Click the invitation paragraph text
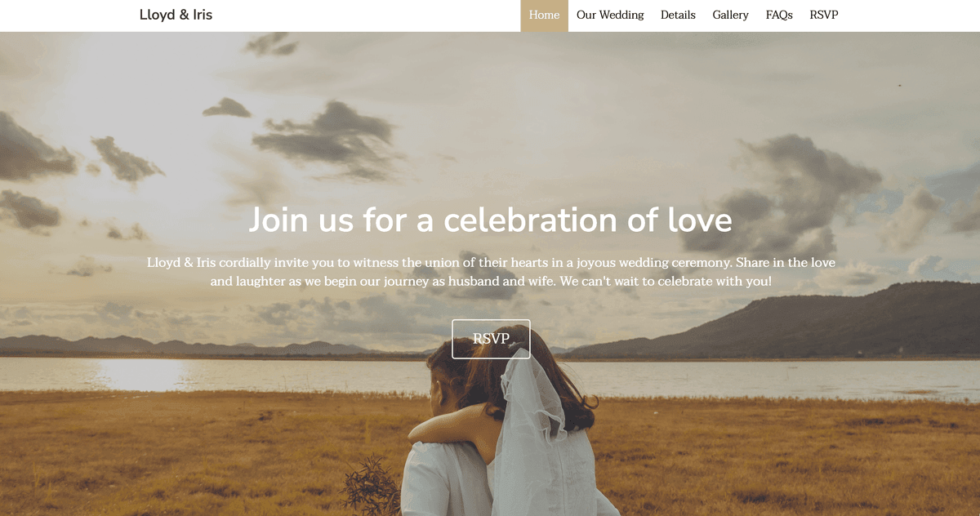Viewport: 980px width, 516px height. tap(490, 272)
